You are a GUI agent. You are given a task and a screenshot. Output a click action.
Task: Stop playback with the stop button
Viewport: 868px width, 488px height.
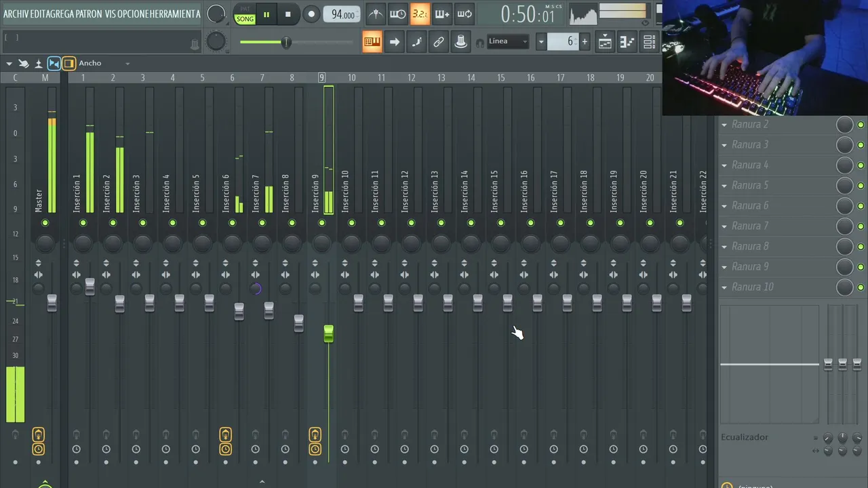[x=288, y=14]
